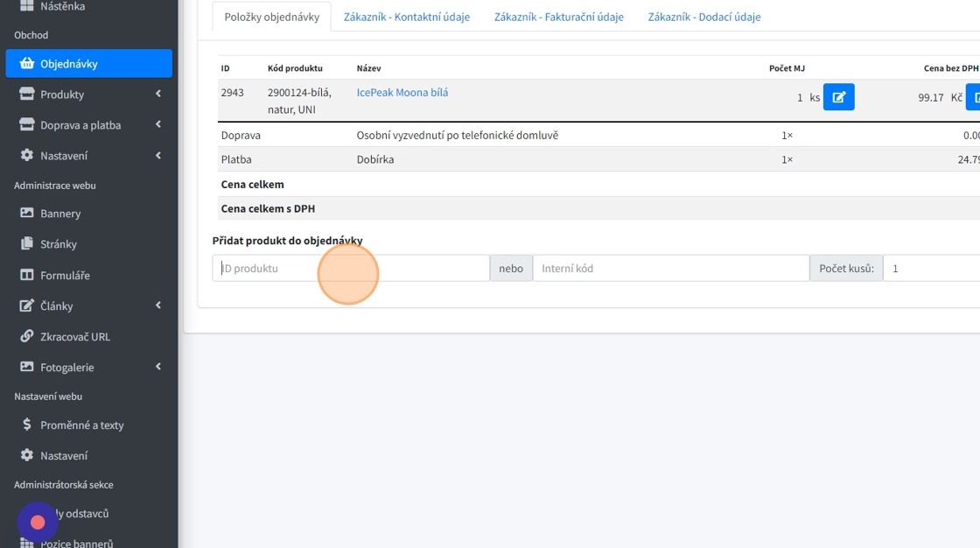Click the Bannery image icon in sidebar

click(26, 214)
